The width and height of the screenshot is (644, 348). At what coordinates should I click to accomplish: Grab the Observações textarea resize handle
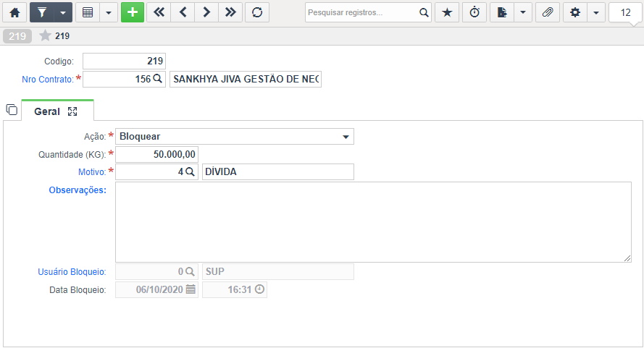coord(627,258)
